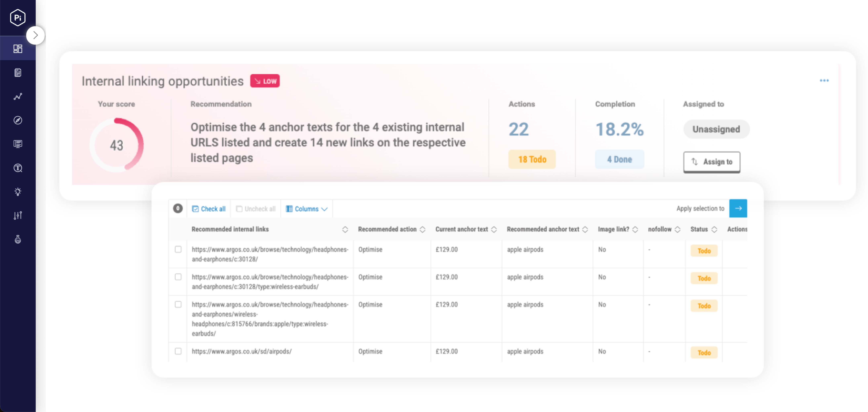Sort by Recommended action column

[x=422, y=230]
